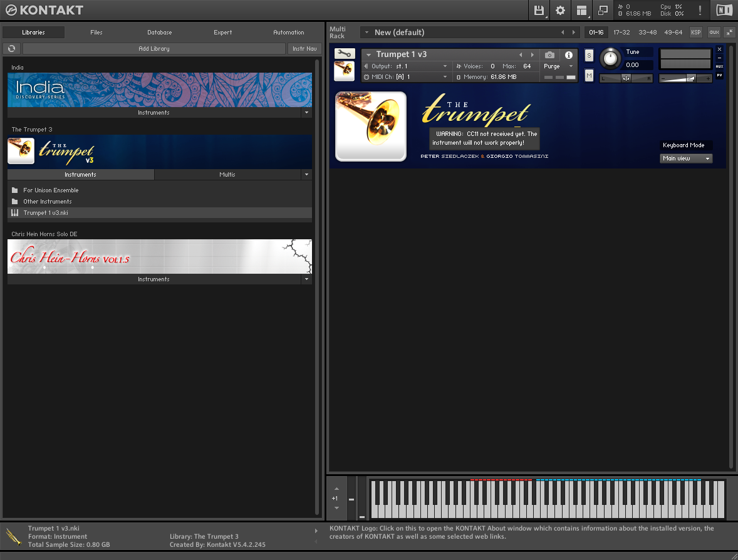Click the India library banner
The width and height of the screenshot is (738, 560).
(x=160, y=90)
